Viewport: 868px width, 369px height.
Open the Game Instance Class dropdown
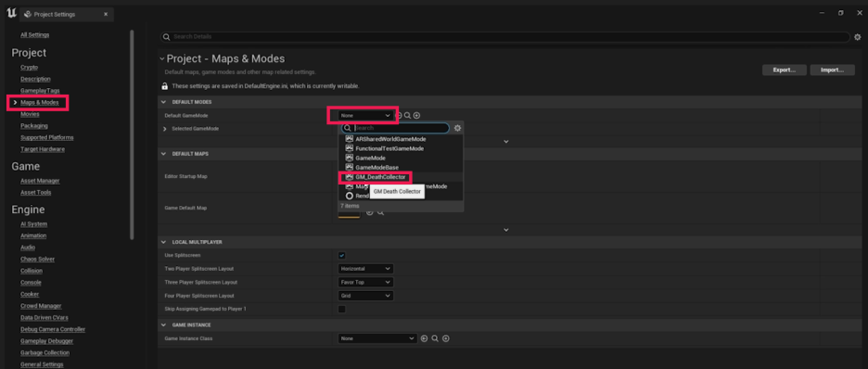point(377,338)
